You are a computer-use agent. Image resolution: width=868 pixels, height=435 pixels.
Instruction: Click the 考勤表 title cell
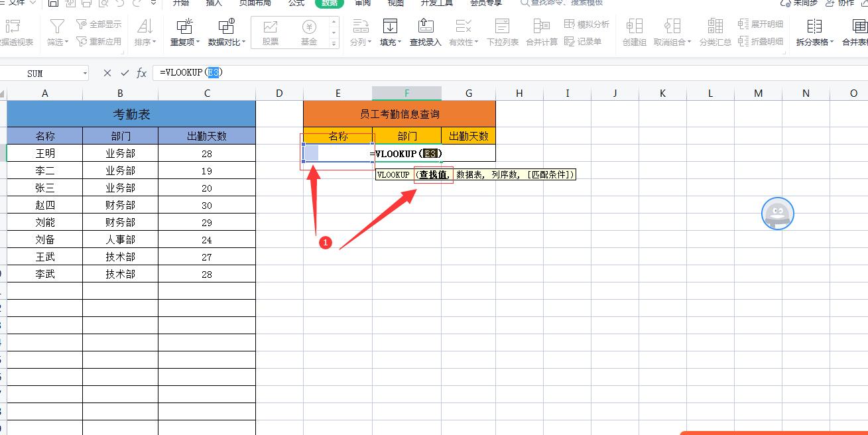[x=131, y=114]
